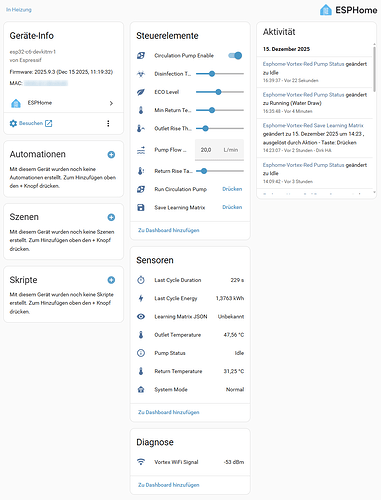Click the Last Cycle Energy label

[x=176, y=298]
